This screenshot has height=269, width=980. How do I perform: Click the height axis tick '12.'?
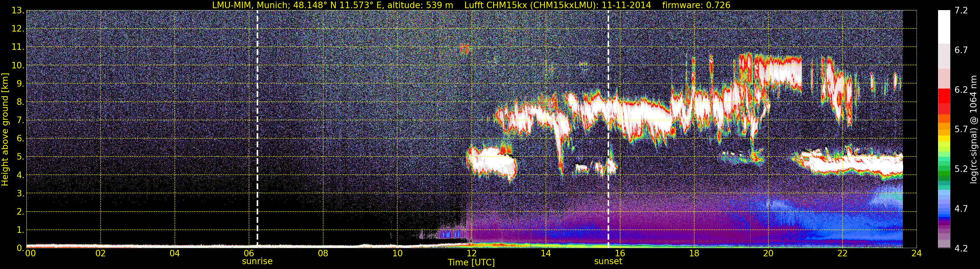click(x=18, y=29)
